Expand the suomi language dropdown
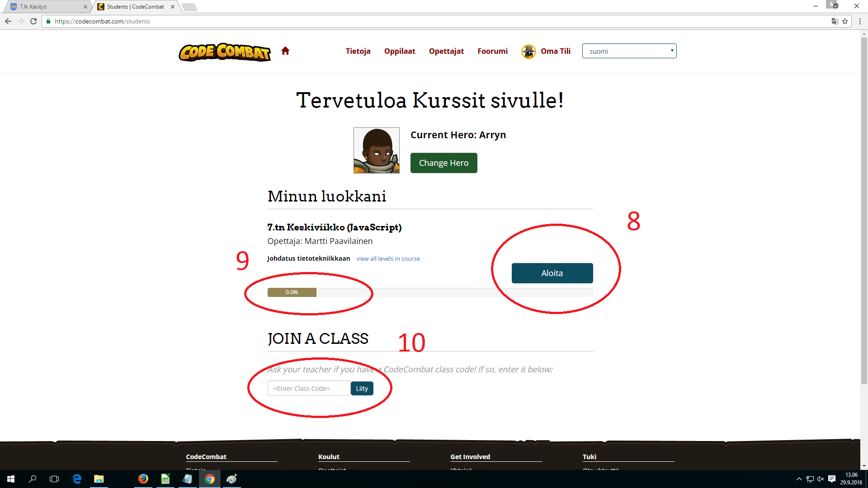This screenshot has height=488, width=868. (629, 51)
